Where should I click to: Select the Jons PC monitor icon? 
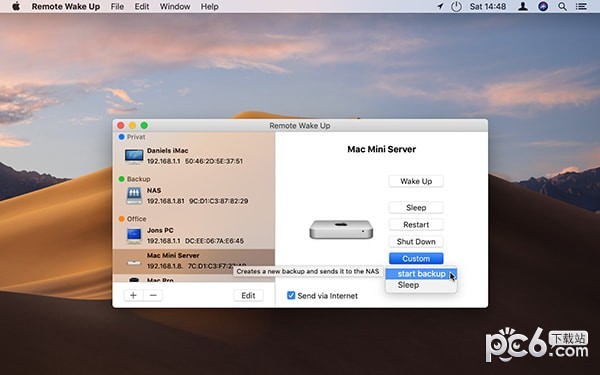click(134, 236)
